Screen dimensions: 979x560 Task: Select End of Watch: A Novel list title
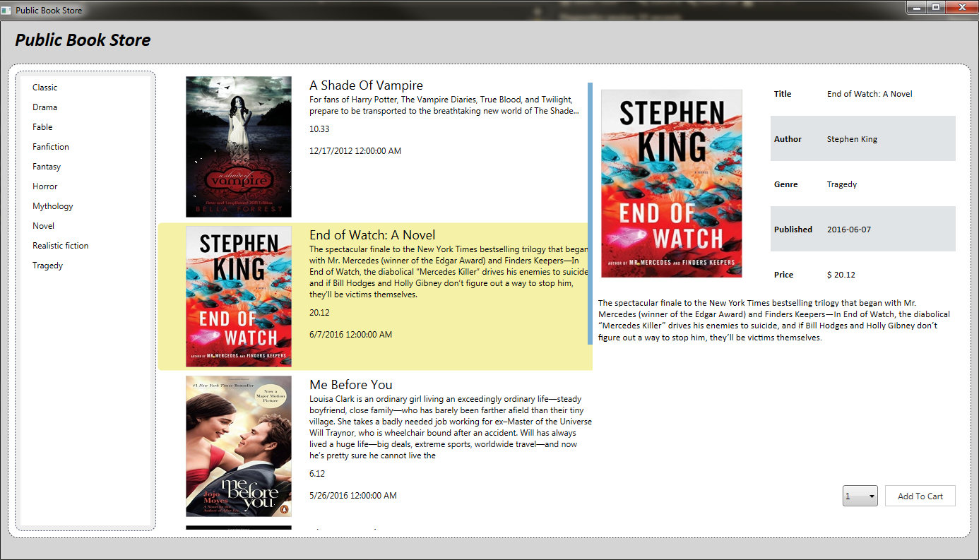(x=372, y=235)
